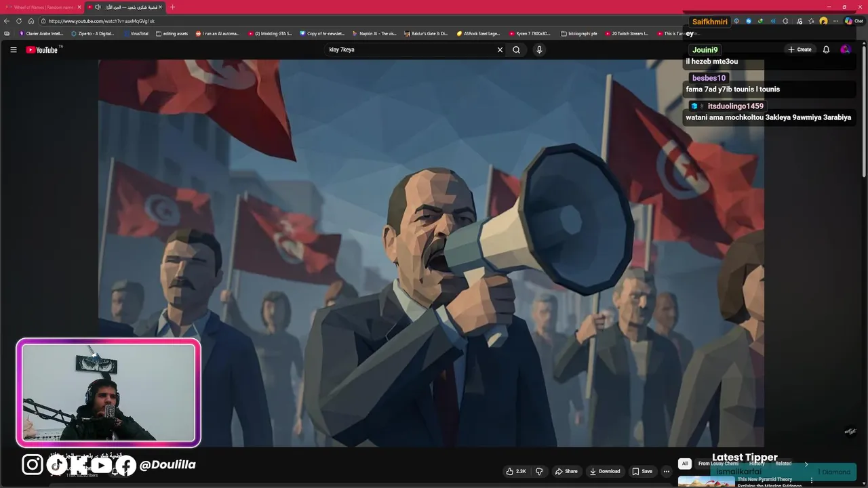Screen dimensions: 868x488
Task: Open the Create button
Action: click(x=800, y=49)
